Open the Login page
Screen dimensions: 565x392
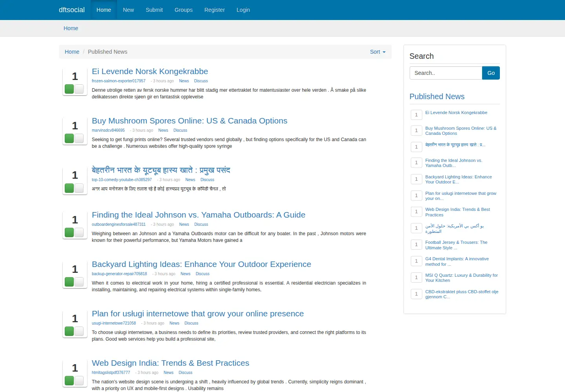243,10
